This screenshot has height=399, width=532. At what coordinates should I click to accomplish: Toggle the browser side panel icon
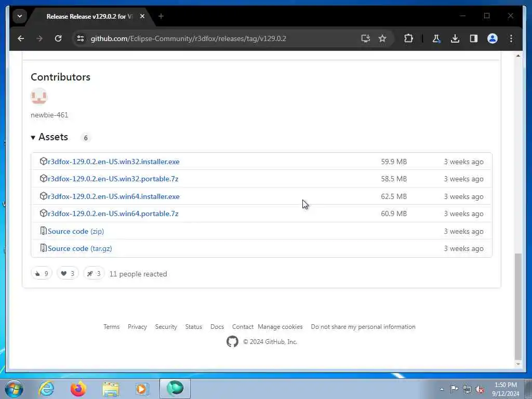point(474,38)
